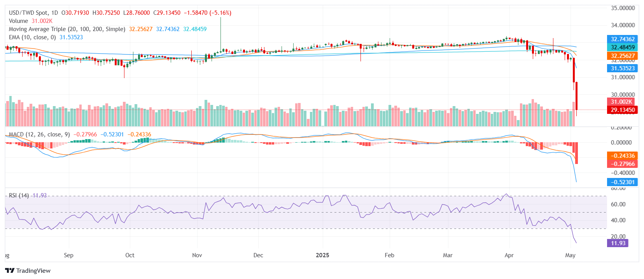Click the 31.53523 EMA value tag
The height and width of the screenshot is (279, 644).
click(622, 68)
